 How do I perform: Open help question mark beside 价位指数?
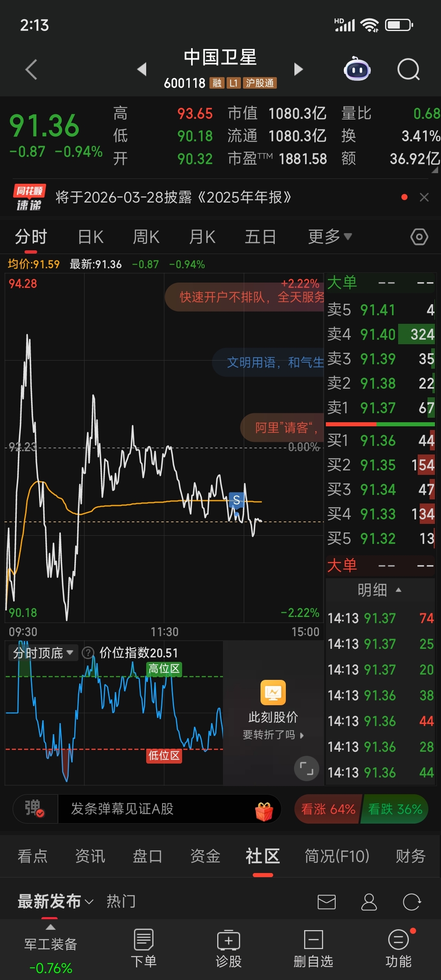(88, 653)
